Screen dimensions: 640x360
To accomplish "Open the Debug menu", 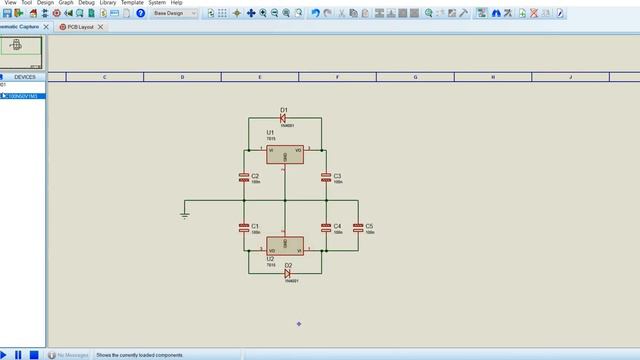I will tap(87, 2).
